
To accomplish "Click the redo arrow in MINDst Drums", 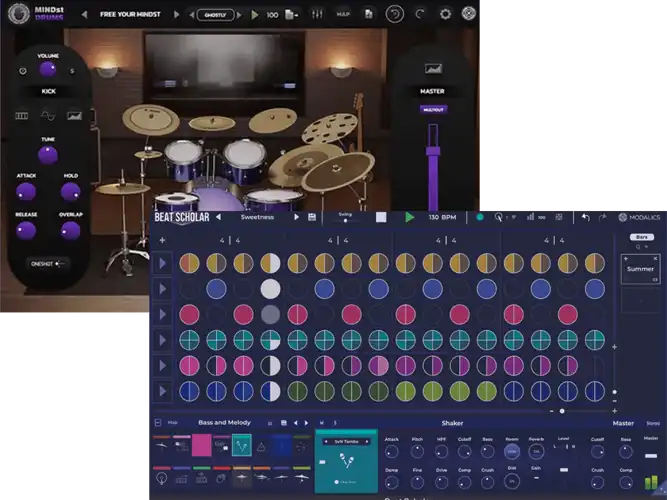I will tap(420, 14).
